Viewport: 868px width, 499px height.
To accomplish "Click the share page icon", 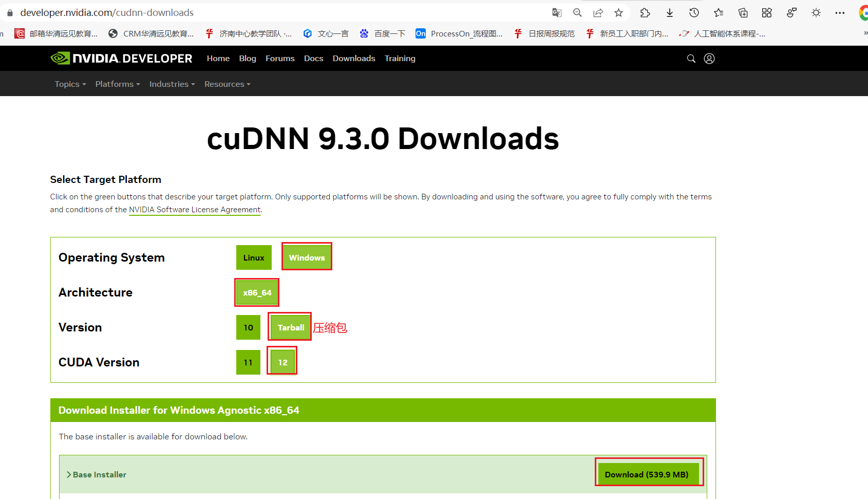I will click(598, 13).
